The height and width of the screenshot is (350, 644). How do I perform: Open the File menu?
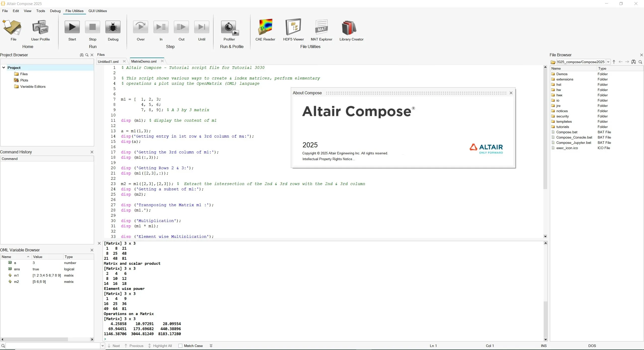click(x=5, y=11)
